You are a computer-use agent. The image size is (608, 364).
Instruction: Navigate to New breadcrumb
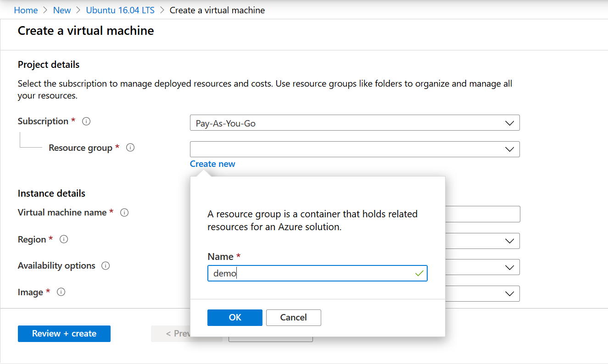coord(62,10)
